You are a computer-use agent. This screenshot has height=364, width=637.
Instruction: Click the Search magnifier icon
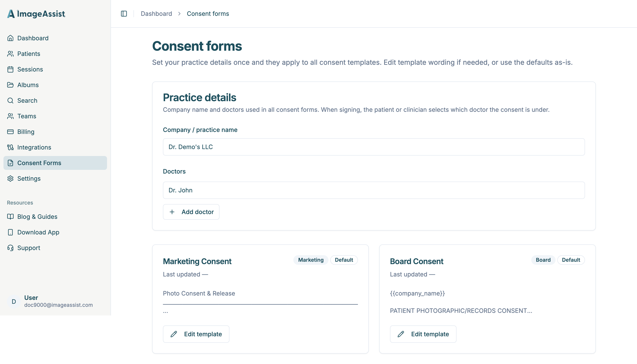coord(10,101)
